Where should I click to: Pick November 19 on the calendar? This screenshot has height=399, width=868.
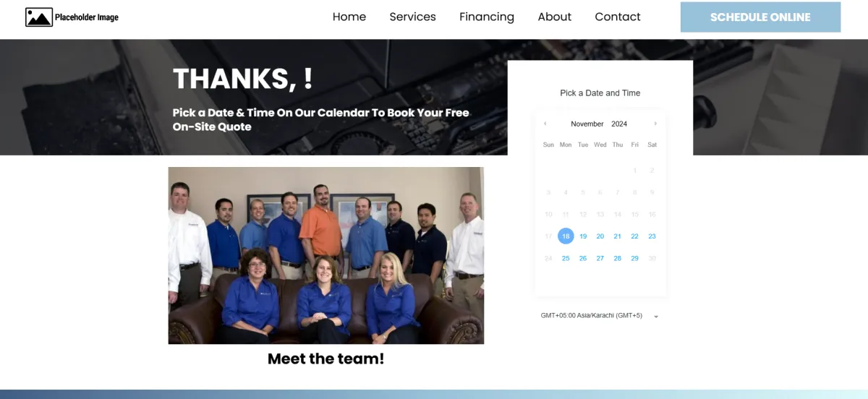[583, 236]
